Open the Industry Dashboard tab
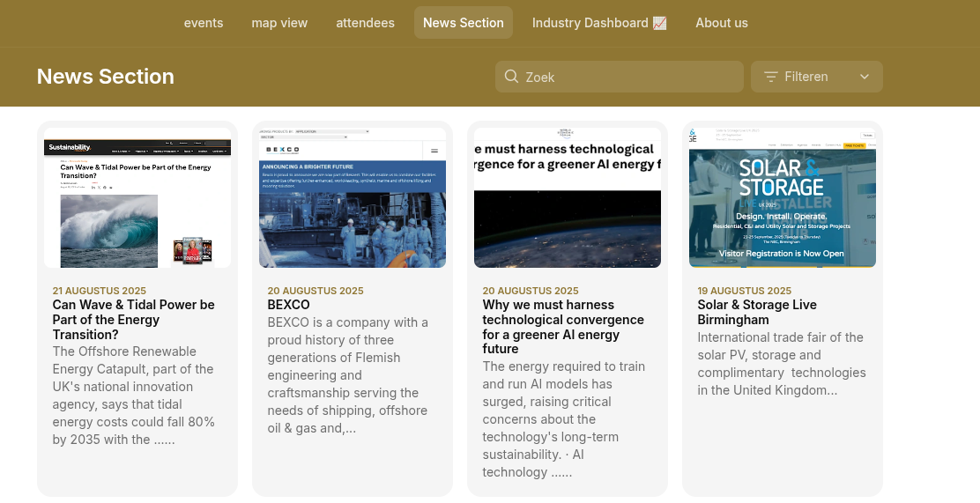This screenshot has width=980, height=503. pos(599,23)
